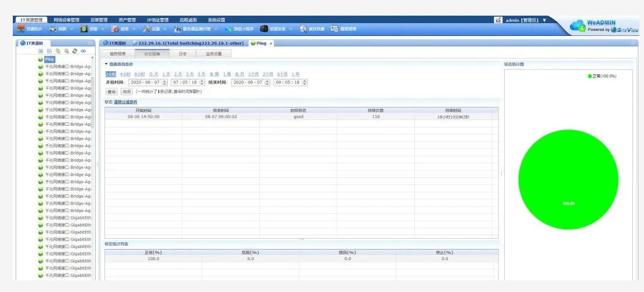Open the 资源发现 dropdown arrow

coord(291,29)
